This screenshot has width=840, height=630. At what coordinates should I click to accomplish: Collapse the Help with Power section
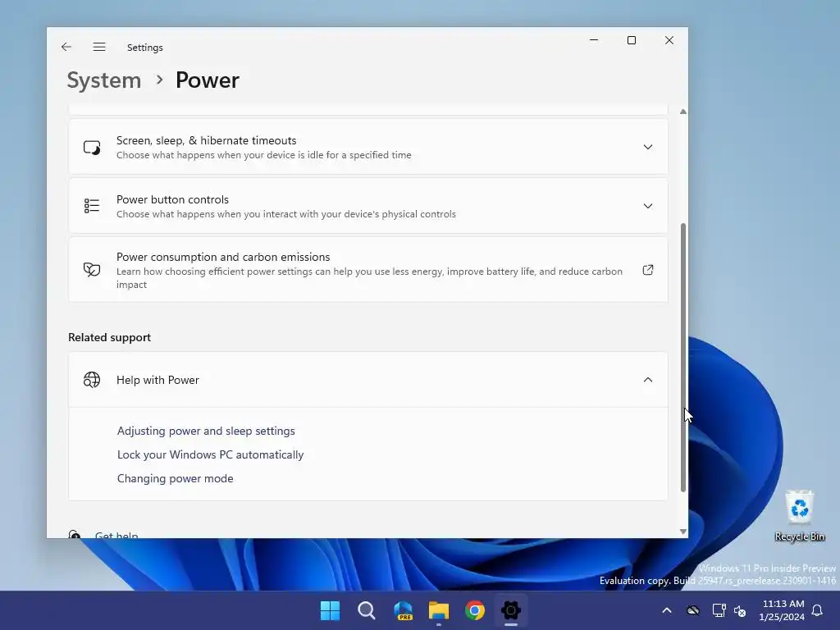pos(648,380)
